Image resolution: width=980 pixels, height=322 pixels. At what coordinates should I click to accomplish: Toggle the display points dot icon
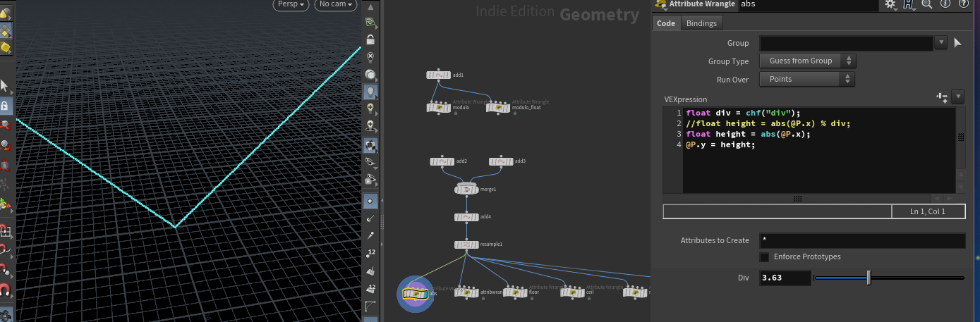[x=370, y=202]
